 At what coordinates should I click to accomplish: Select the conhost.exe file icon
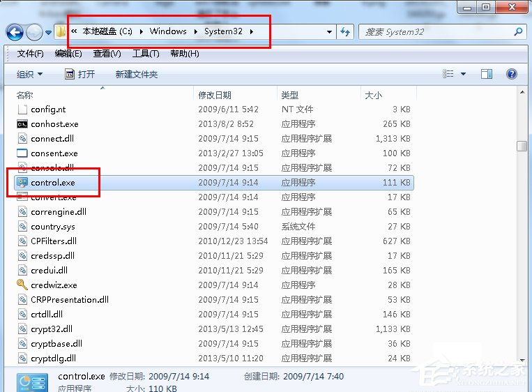[x=22, y=124]
